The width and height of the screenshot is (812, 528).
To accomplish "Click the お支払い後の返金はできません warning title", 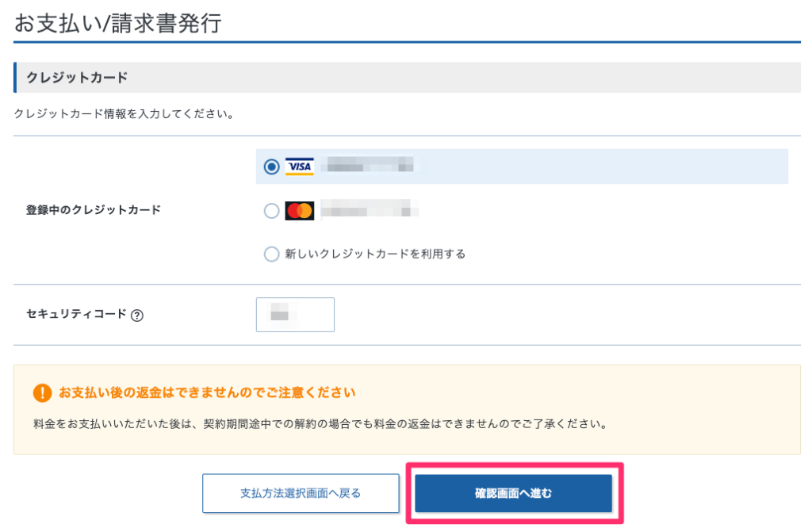I will click(207, 392).
